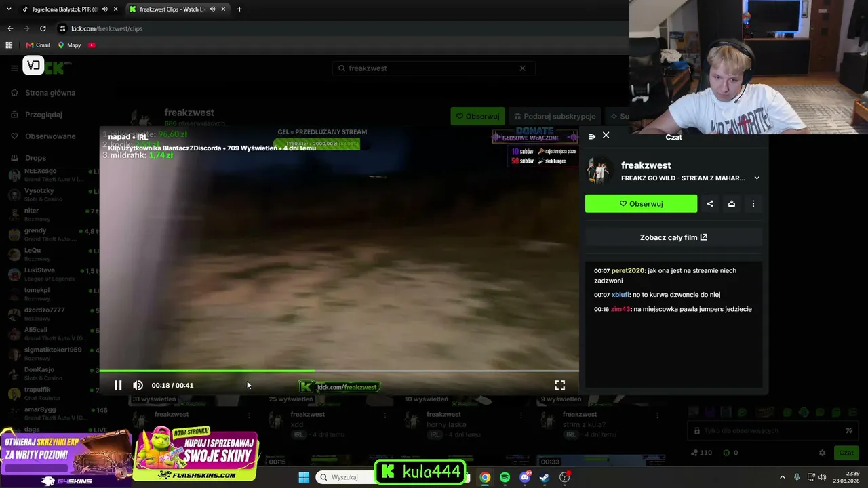Viewport: 868px width, 488px height.
Task: Show hidden system tray icons
Action: [x=782, y=477]
